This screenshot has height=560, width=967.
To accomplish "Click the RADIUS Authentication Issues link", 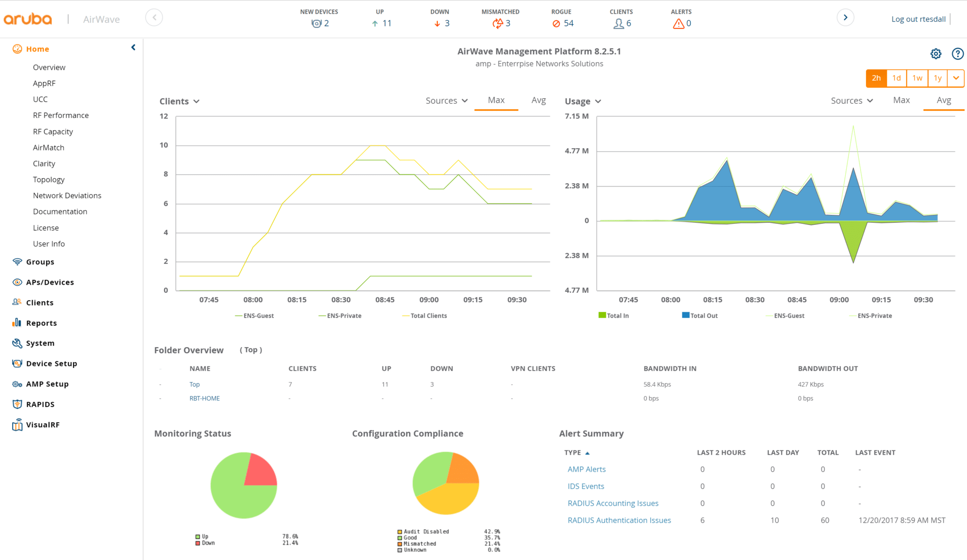I will [x=619, y=520].
